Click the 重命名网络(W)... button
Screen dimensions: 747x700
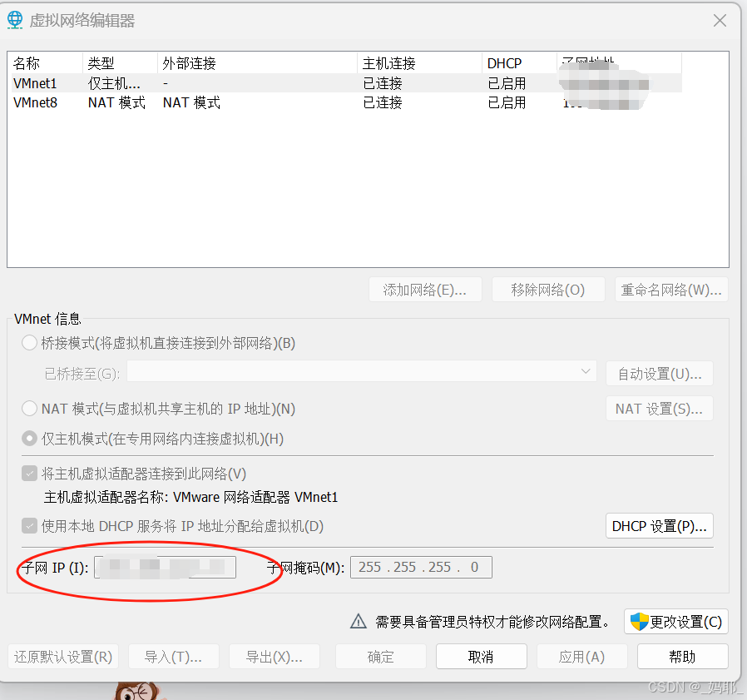[x=671, y=290]
